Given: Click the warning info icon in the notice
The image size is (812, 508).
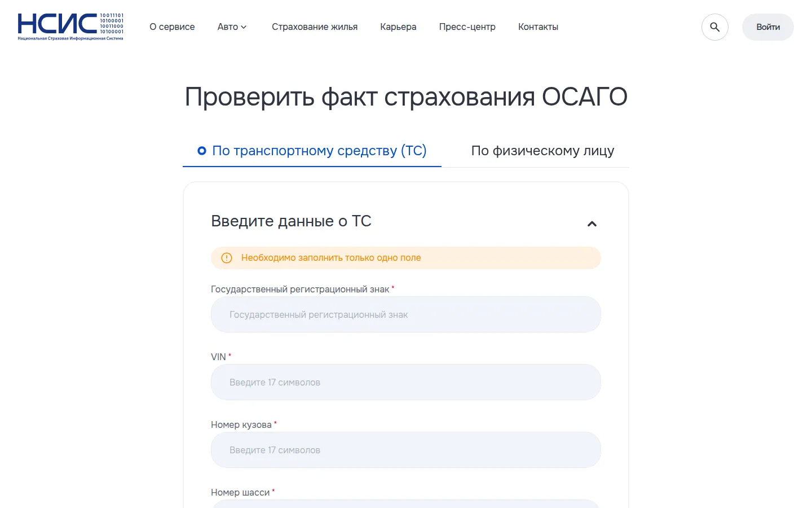Looking at the screenshot, I should pyautogui.click(x=227, y=258).
